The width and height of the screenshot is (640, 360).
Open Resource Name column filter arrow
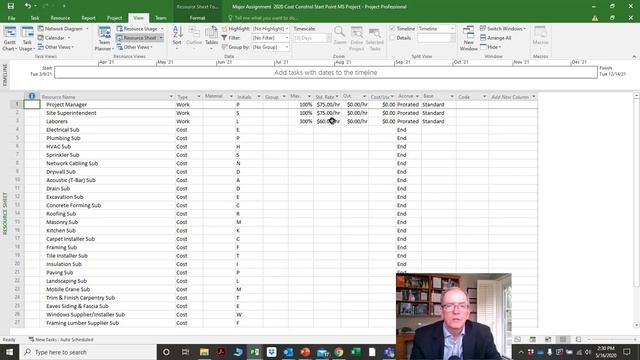(171, 97)
